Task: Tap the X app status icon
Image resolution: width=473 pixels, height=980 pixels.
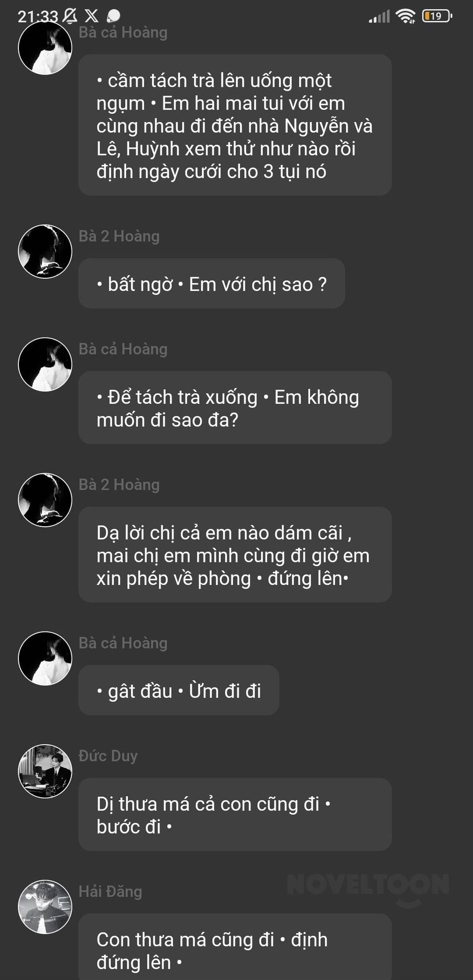Action: (x=91, y=16)
